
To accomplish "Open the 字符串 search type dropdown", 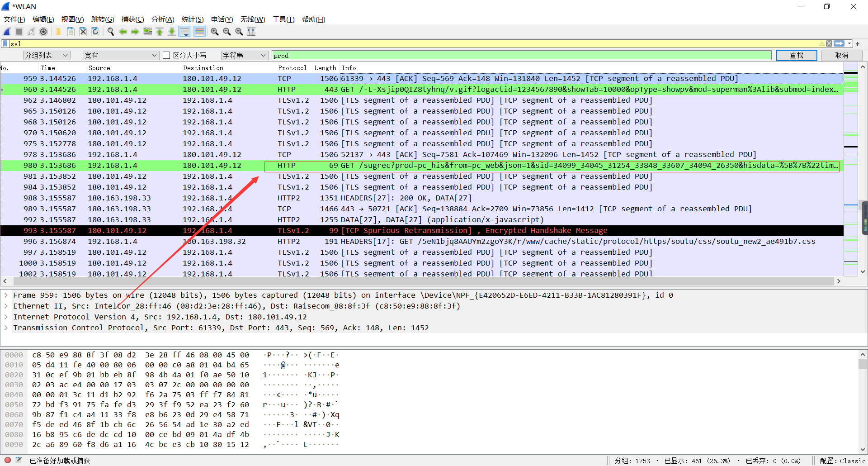I will click(x=245, y=55).
